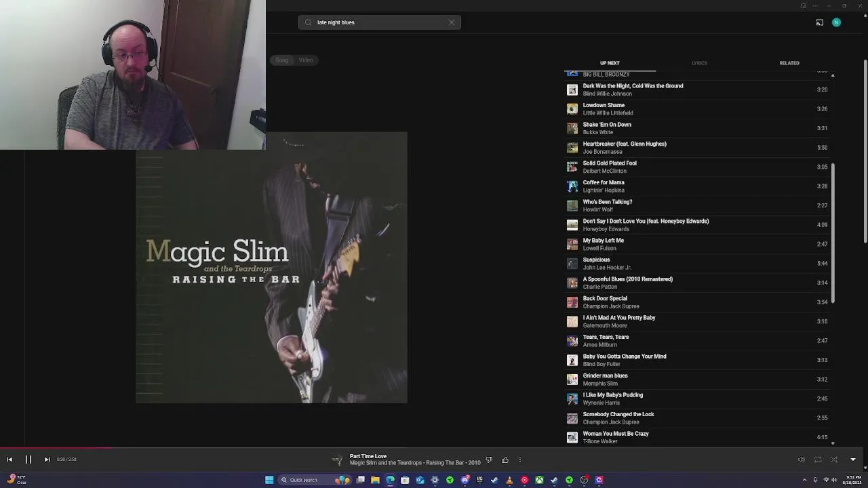The height and width of the screenshot is (488, 868).
Task: Play Suspicious by John Lee Hooker Jr.
Action: pos(697,264)
